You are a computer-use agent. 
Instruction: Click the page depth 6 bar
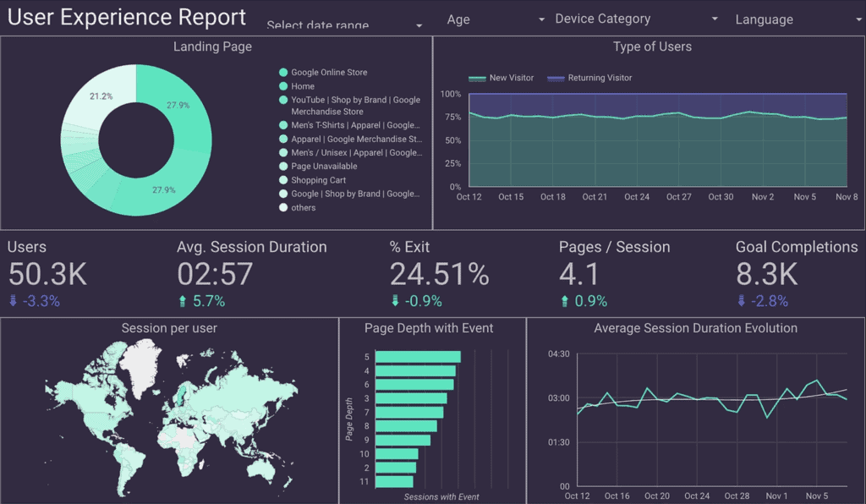[x=414, y=385]
